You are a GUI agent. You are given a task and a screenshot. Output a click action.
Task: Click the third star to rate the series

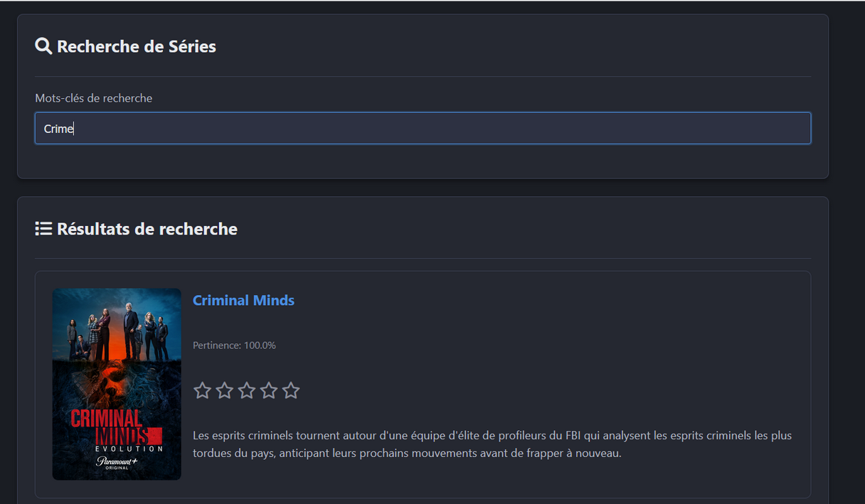pyautogui.click(x=246, y=390)
